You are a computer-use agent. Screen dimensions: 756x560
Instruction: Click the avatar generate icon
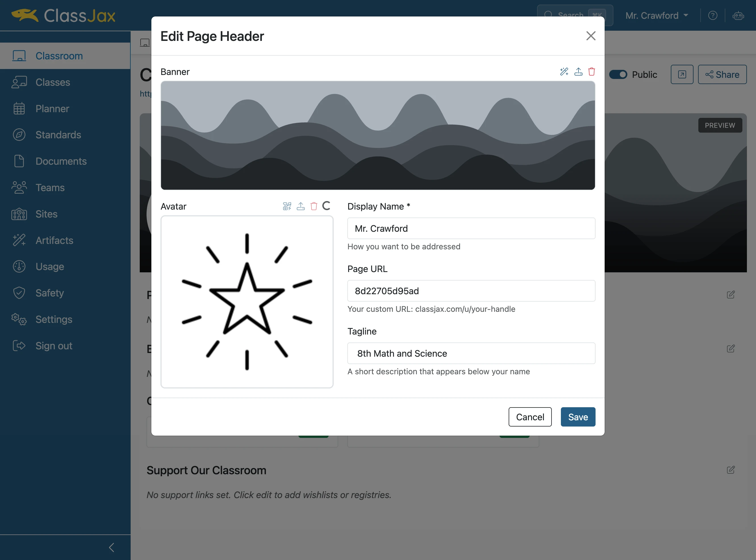click(x=287, y=206)
